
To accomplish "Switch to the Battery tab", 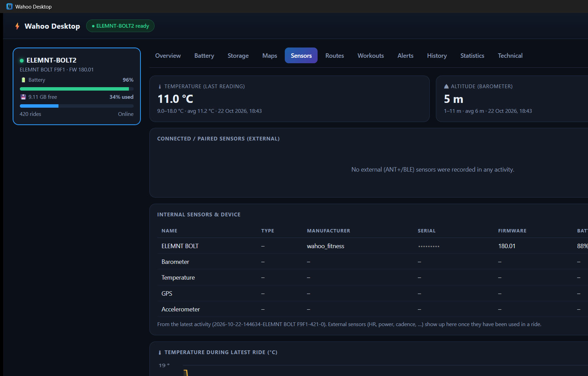I will point(204,56).
